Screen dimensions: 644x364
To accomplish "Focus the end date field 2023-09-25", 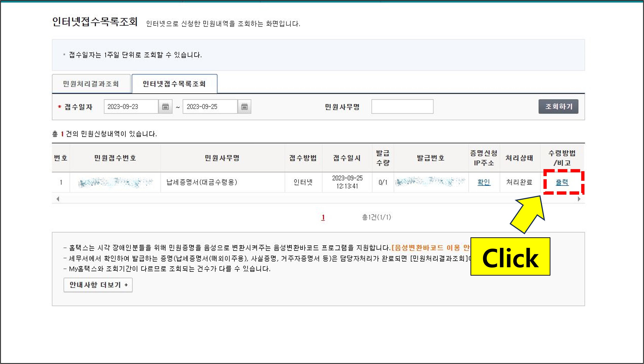I will pyautogui.click(x=210, y=107).
